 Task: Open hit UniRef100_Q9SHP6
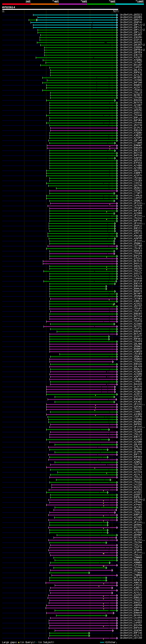(131, 17)
